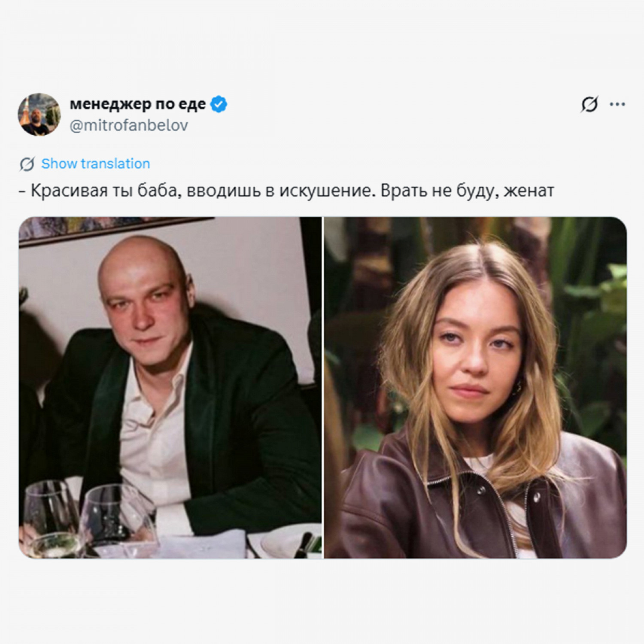Click the translate icon before Show translation
The image size is (644, 644).
27,164
